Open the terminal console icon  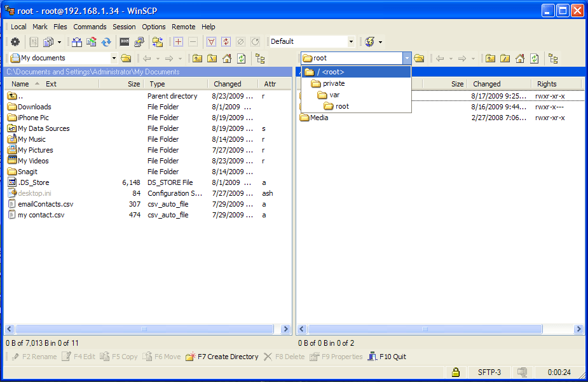(x=125, y=41)
